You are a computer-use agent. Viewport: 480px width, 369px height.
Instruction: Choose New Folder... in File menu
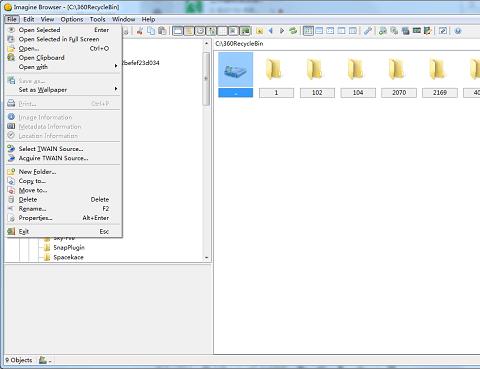pyautogui.click(x=63, y=172)
